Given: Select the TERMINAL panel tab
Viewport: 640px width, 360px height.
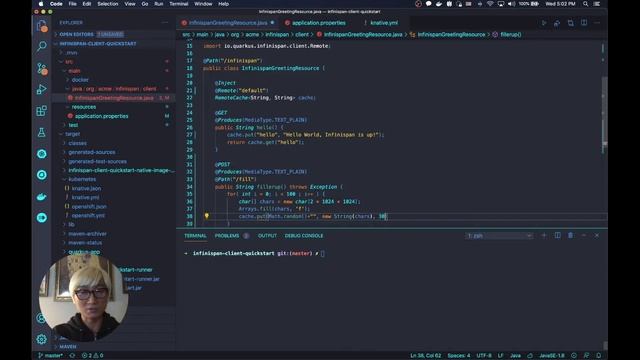Looking at the screenshot, I should 195,236.
